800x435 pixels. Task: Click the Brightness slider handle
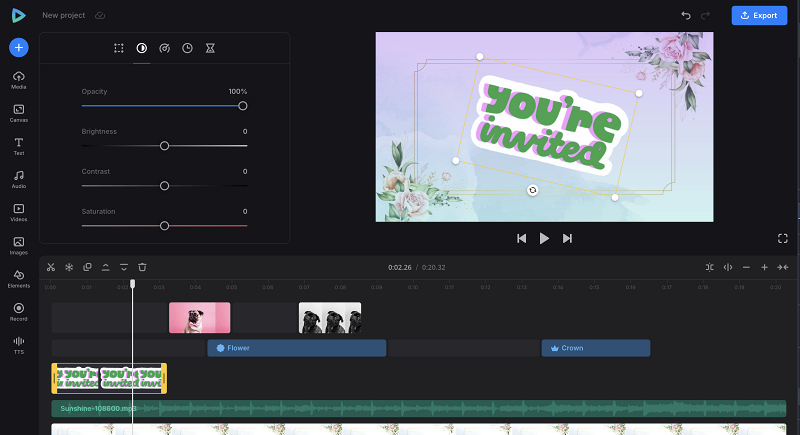[x=164, y=146]
